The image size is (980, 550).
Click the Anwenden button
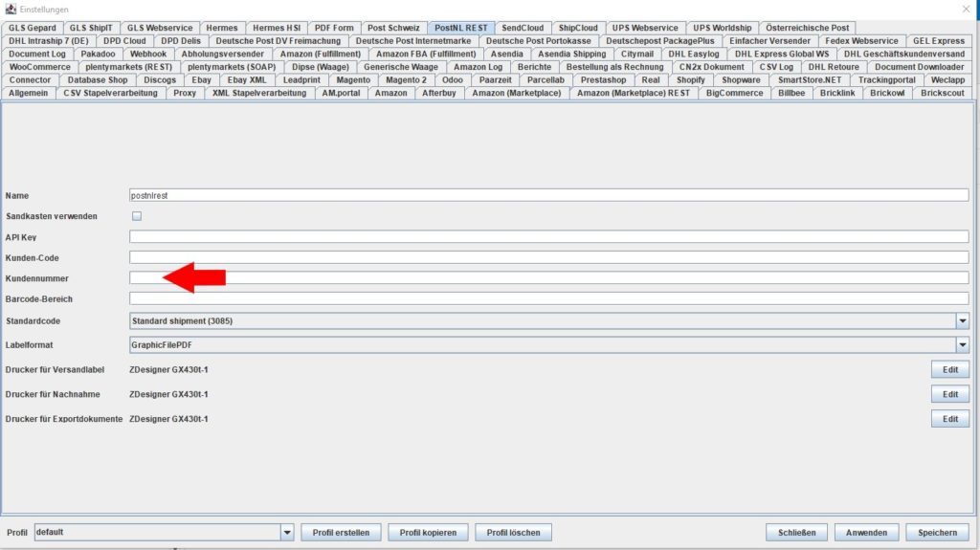pyautogui.click(x=866, y=533)
